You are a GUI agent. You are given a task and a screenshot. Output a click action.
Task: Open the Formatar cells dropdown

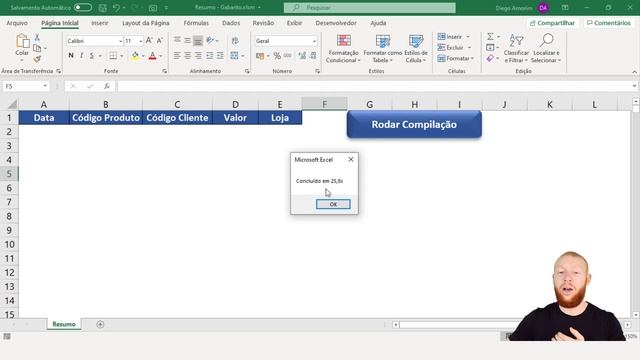(456, 59)
